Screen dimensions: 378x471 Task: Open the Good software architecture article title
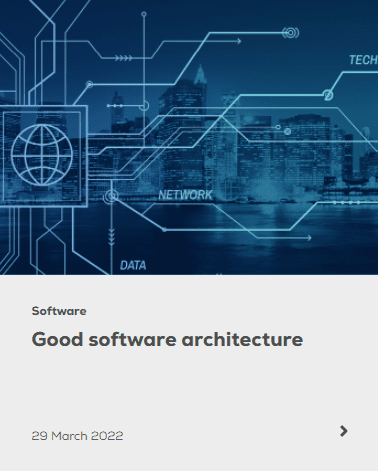167,339
